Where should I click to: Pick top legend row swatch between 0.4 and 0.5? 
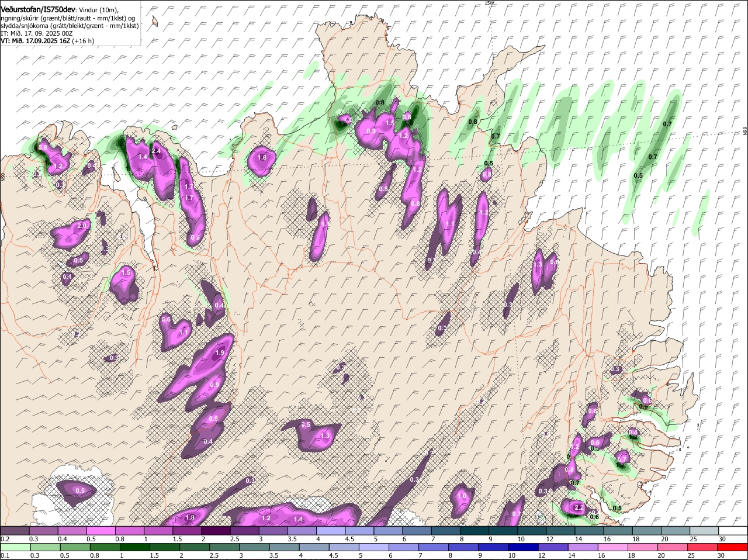click(x=72, y=531)
